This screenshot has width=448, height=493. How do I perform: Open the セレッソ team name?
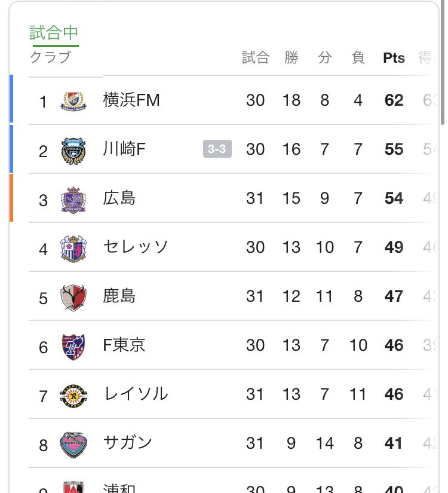pos(136,247)
